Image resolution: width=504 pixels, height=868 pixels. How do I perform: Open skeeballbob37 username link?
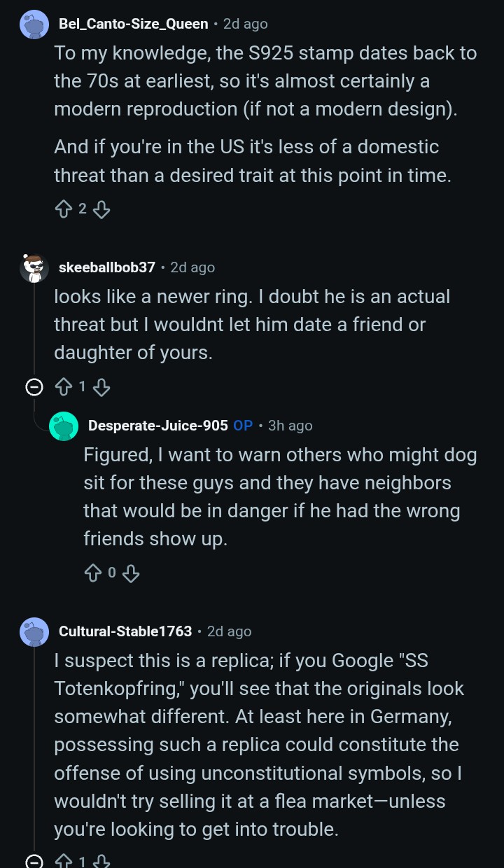pos(107,267)
